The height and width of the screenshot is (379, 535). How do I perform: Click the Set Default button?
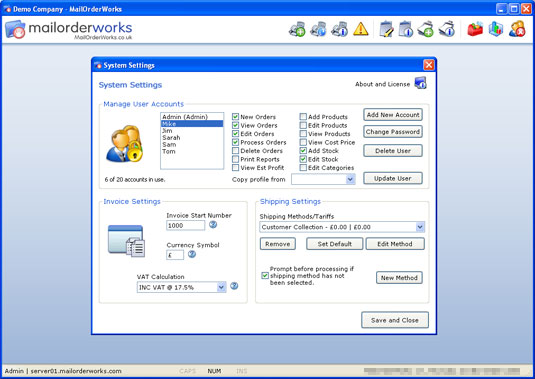click(x=334, y=244)
